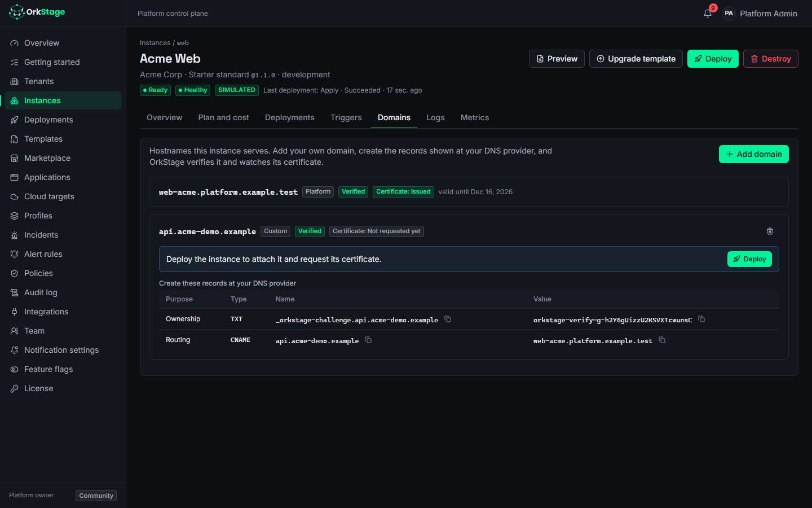Open Team in the sidebar

point(63,331)
